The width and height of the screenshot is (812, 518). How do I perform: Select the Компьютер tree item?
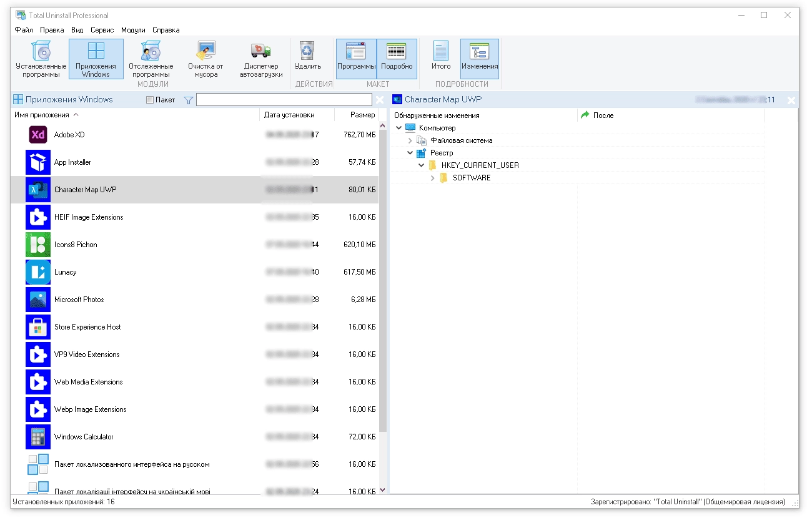pyautogui.click(x=437, y=128)
